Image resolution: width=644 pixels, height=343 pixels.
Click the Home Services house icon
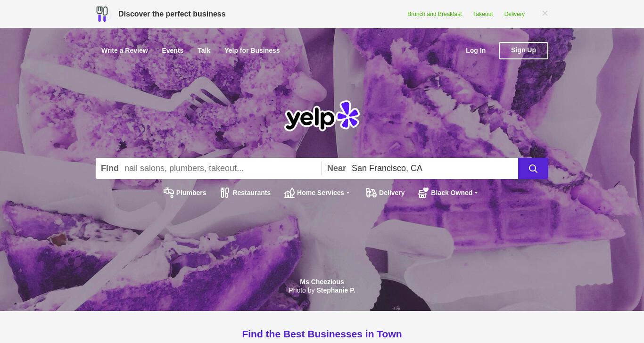click(289, 192)
